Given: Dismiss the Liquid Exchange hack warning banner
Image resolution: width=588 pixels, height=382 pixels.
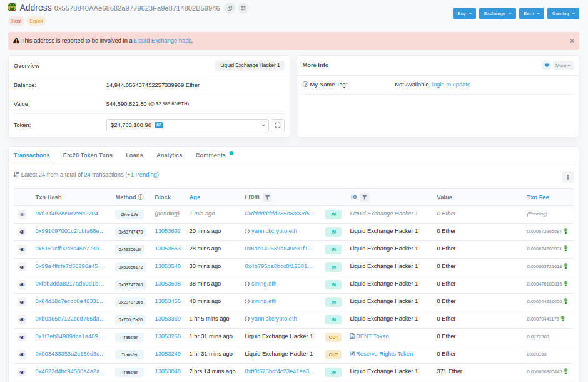Looking at the screenshot, I should click(x=572, y=41).
